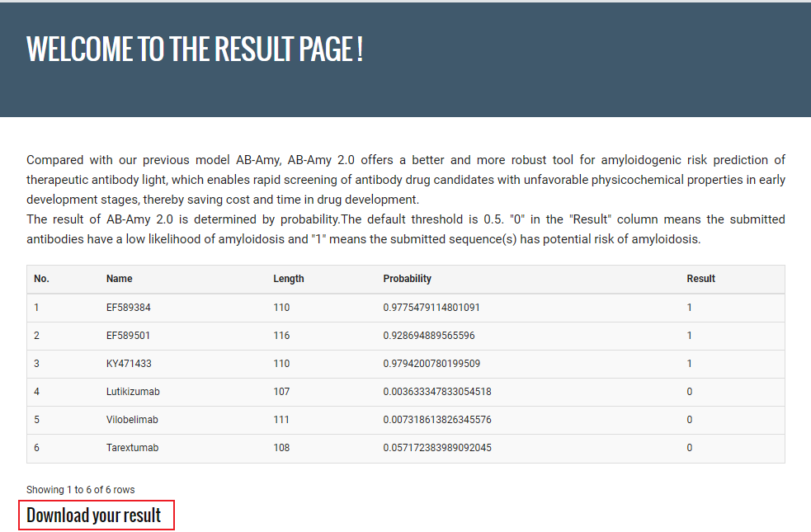Click result value 0 for Tarextumab

click(690, 448)
